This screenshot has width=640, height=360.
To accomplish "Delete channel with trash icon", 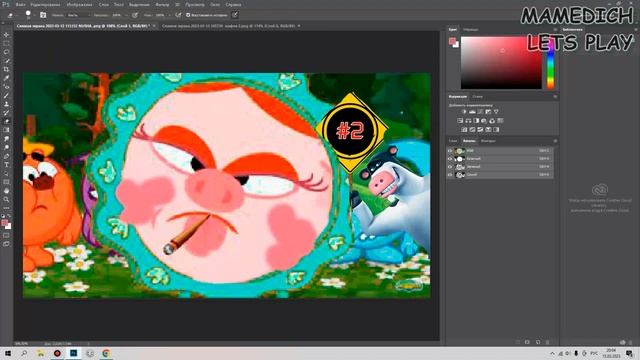I will pos(548,342).
